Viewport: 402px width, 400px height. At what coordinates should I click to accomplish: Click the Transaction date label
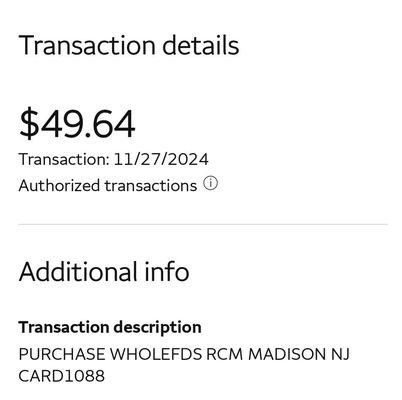tap(64, 159)
